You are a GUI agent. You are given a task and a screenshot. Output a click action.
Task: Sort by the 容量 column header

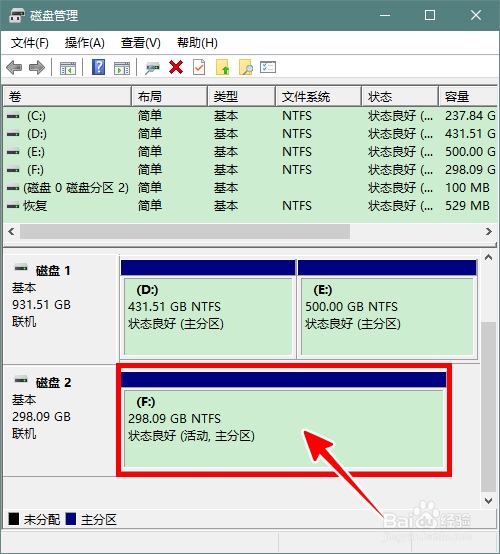coord(468,96)
